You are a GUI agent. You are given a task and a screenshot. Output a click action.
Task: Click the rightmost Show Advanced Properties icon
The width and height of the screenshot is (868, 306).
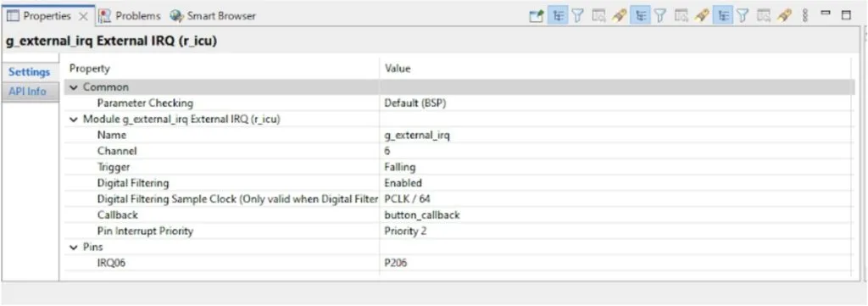point(764,16)
